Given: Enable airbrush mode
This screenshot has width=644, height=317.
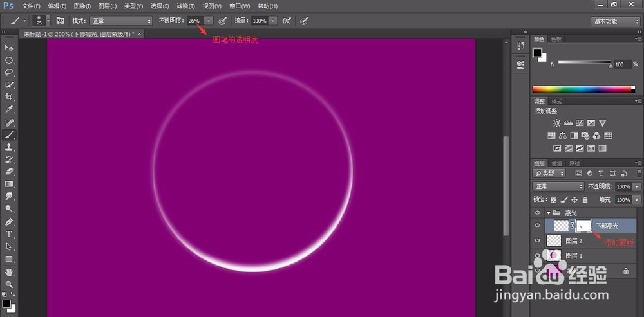Looking at the screenshot, I should (287, 21).
